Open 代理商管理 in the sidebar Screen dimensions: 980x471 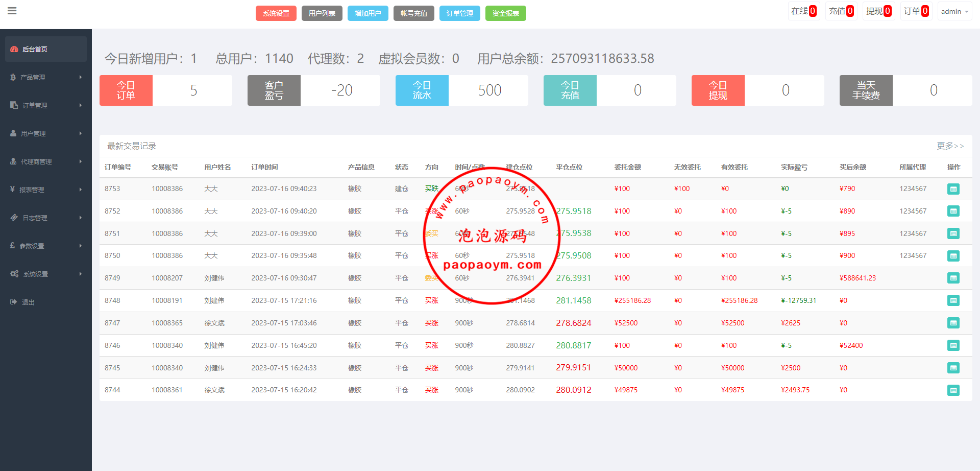(x=36, y=162)
